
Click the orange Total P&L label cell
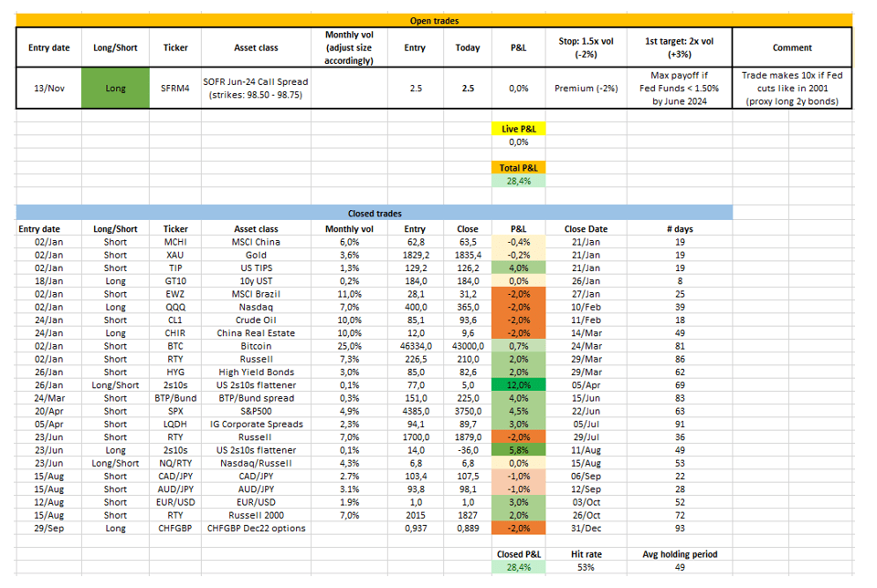pos(518,168)
